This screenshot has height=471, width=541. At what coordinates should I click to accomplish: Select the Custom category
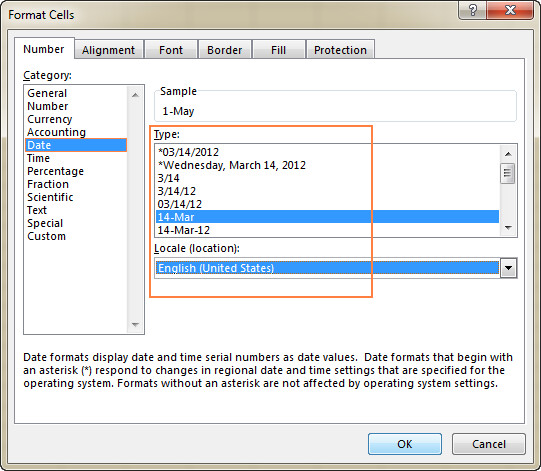coord(47,236)
